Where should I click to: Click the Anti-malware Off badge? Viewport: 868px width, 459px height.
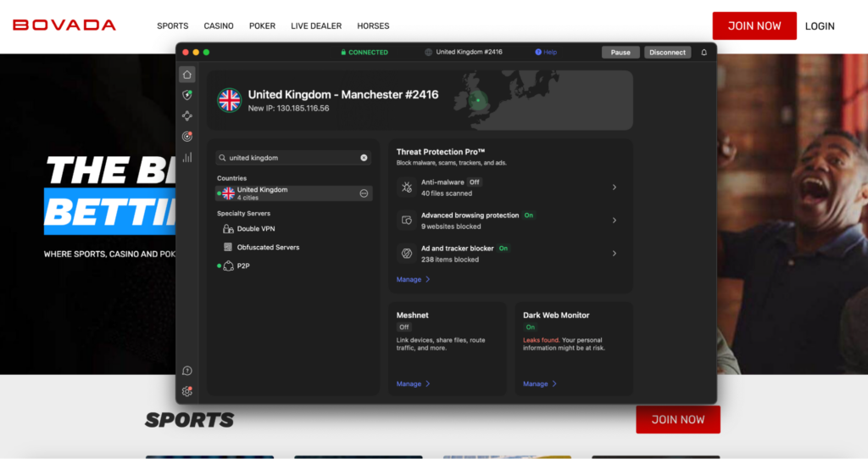475,182
